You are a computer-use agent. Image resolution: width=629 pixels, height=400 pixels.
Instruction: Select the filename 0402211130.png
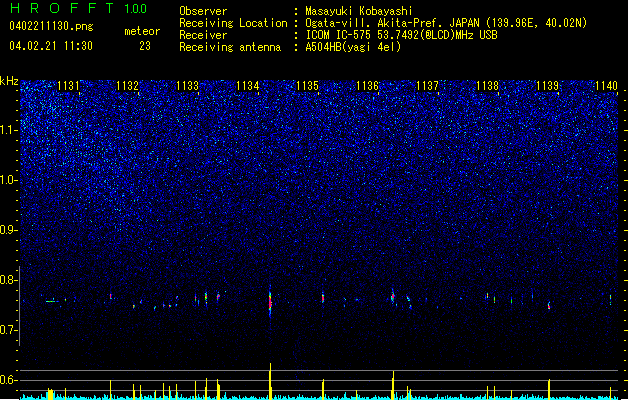51,26
